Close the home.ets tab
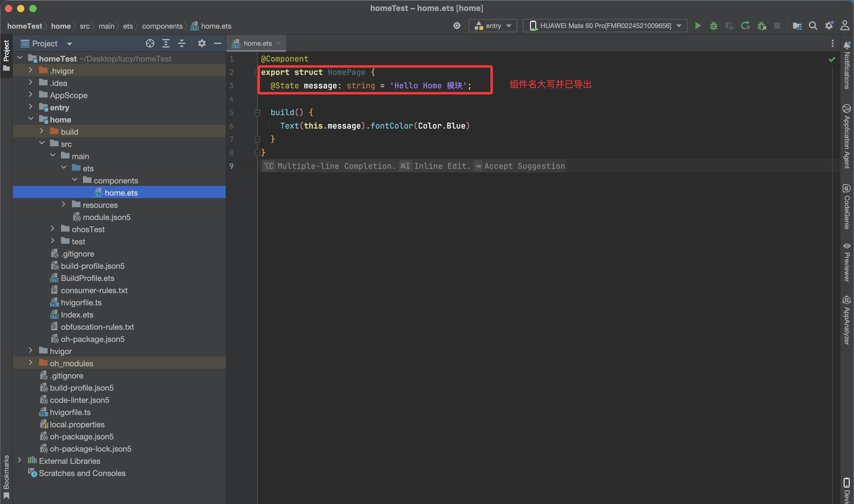 coord(279,44)
